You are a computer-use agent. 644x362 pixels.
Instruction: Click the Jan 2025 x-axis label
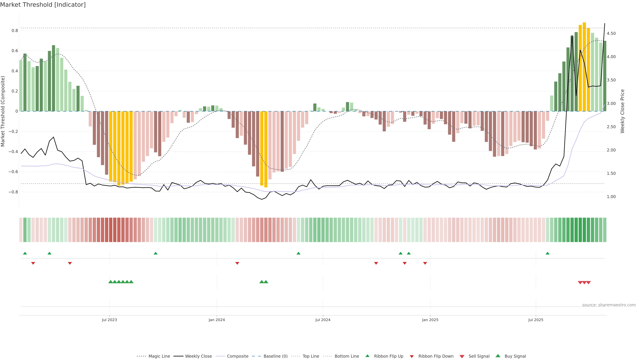(430, 320)
